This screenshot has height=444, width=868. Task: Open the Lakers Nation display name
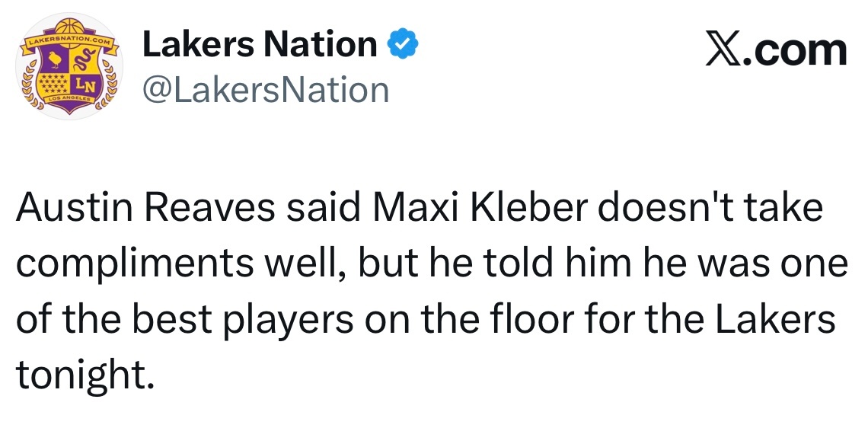260,44
